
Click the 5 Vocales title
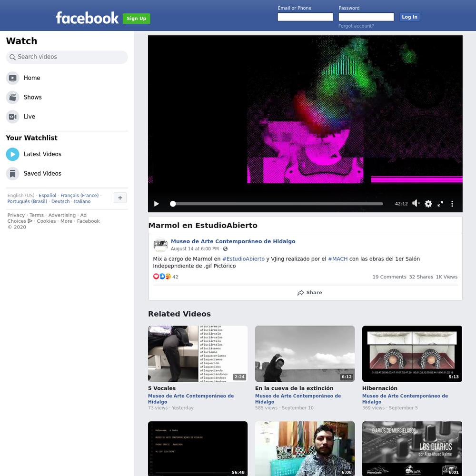click(162, 388)
